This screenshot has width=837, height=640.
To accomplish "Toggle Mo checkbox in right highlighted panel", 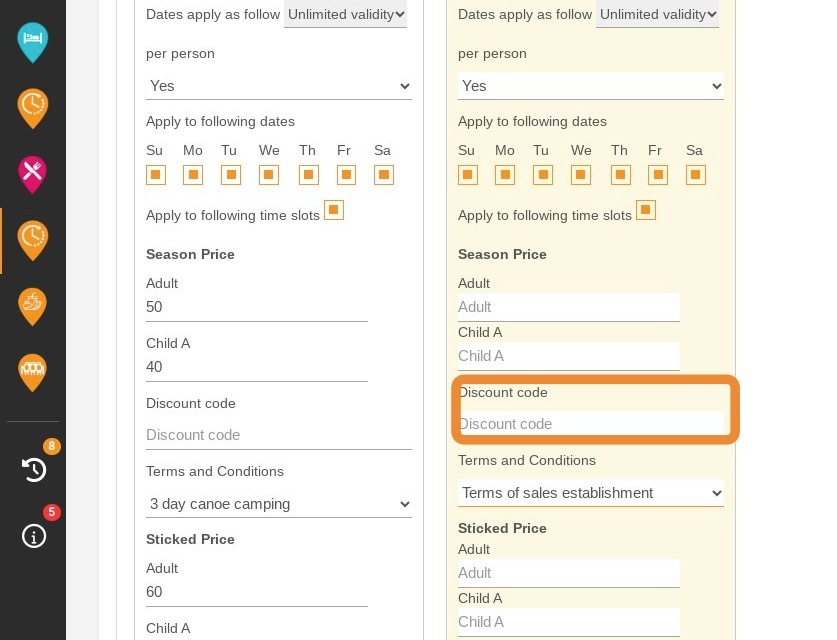I will [x=504, y=175].
